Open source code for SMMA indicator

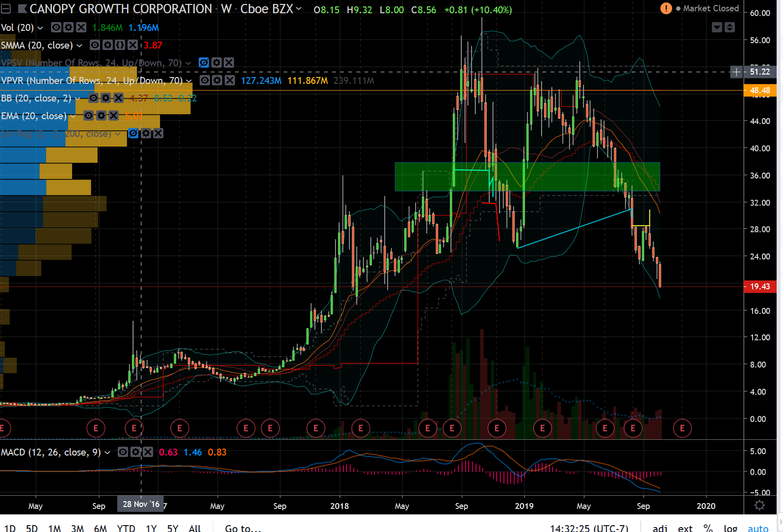pyautogui.click(x=120, y=45)
